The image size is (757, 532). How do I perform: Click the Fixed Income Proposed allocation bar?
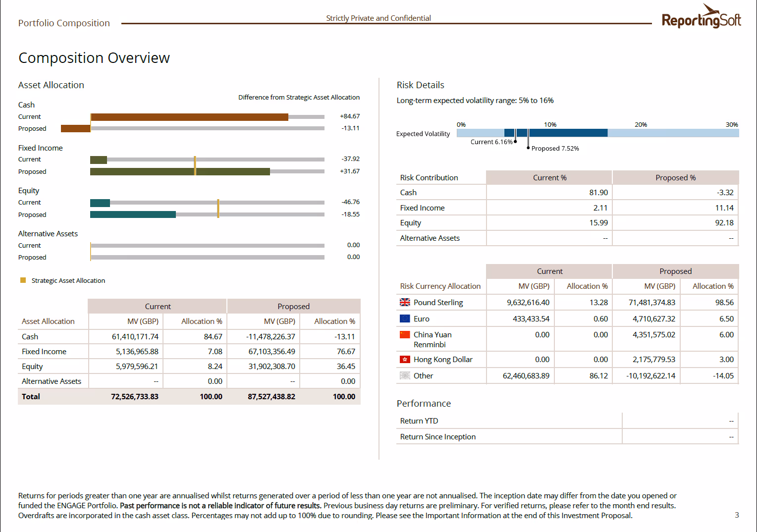point(180,172)
